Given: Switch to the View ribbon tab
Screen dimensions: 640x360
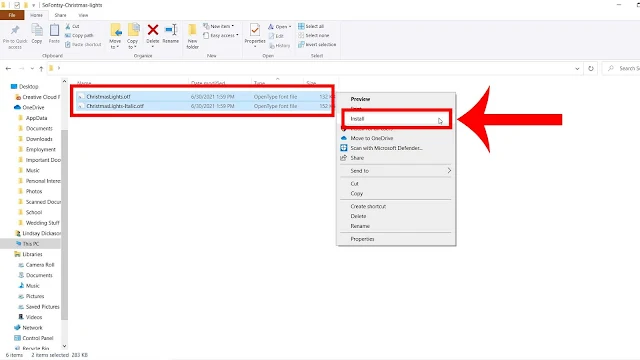Looking at the screenshot, I should 83,15.
